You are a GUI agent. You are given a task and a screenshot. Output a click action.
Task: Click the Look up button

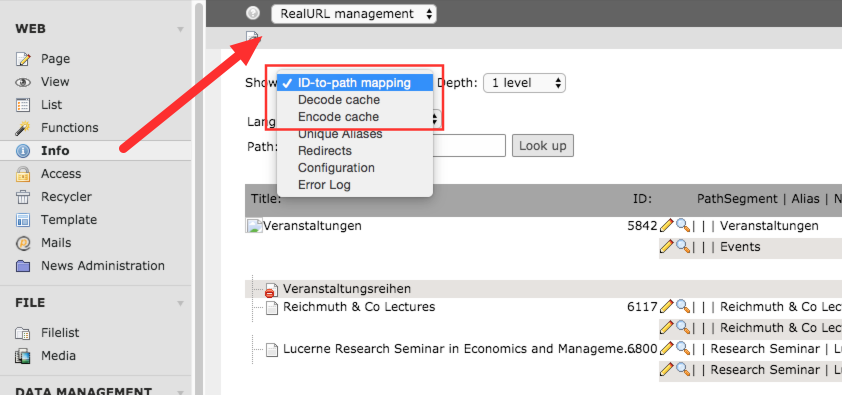click(x=542, y=145)
